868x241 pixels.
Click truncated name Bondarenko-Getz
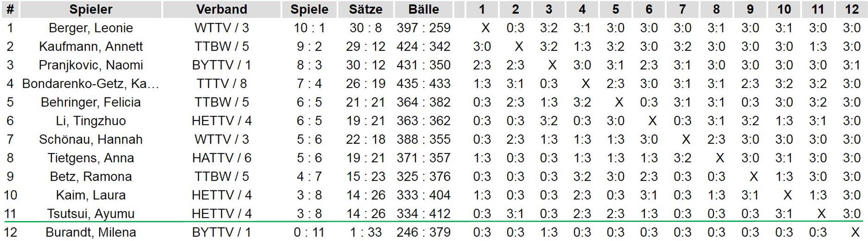coord(91,84)
